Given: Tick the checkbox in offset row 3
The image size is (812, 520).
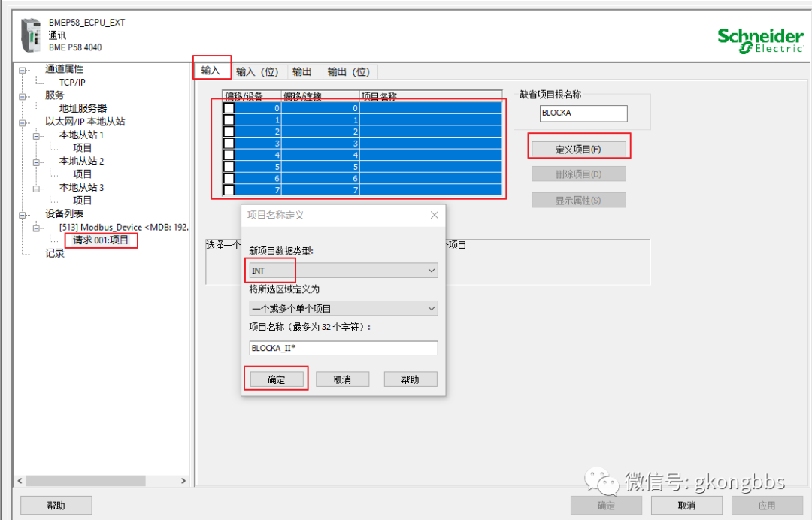Looking at the screenshot, I should [229, 144].
